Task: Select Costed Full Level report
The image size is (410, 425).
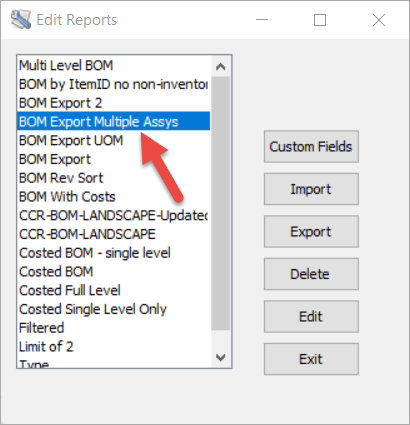Action: [x=114, y=290]
